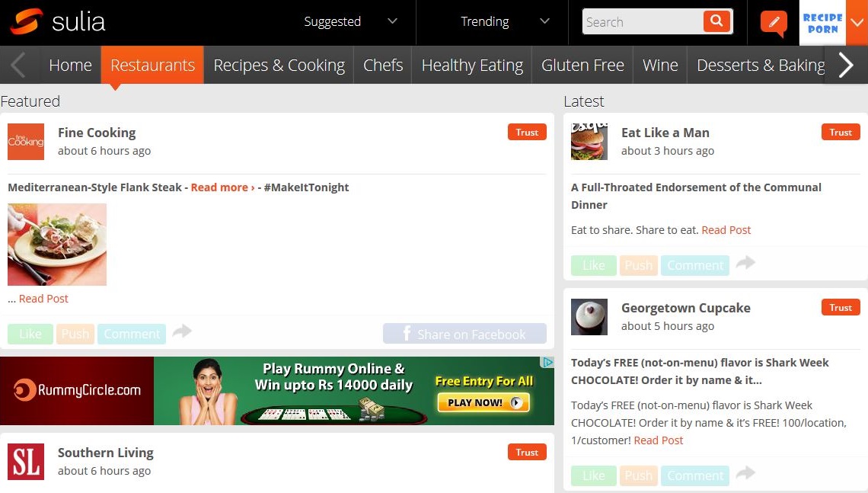Open the Fine Cooking profile avatar
The width and height of the screenshot is (868, 493).
(x=26, y=142)
